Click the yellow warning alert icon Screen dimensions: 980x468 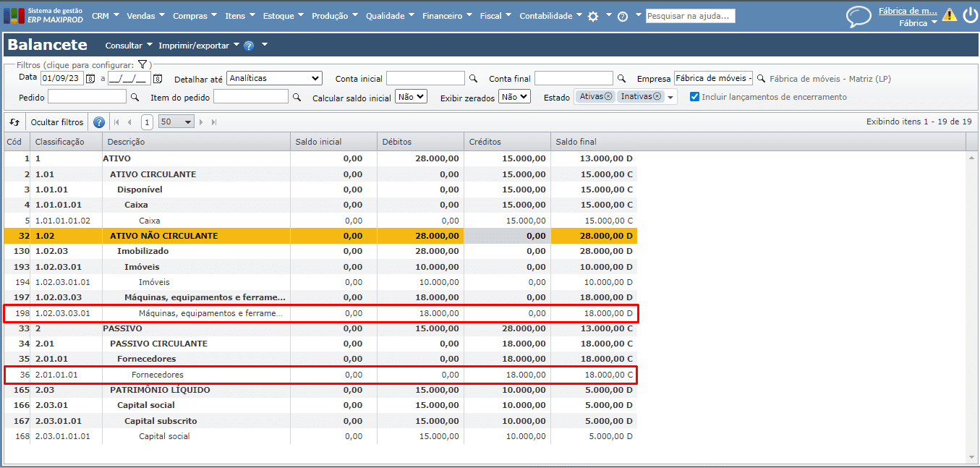[x=949, y=15]
